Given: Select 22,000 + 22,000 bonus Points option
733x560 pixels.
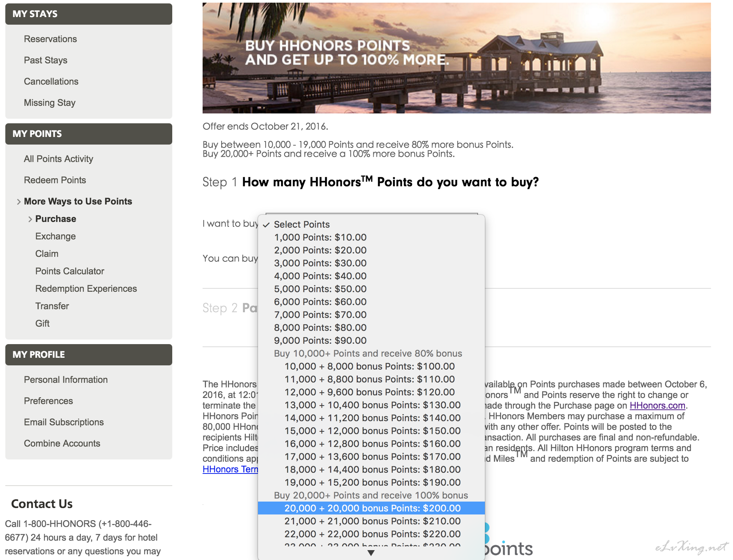Looking at the screenshot, I should pos(371,534).
